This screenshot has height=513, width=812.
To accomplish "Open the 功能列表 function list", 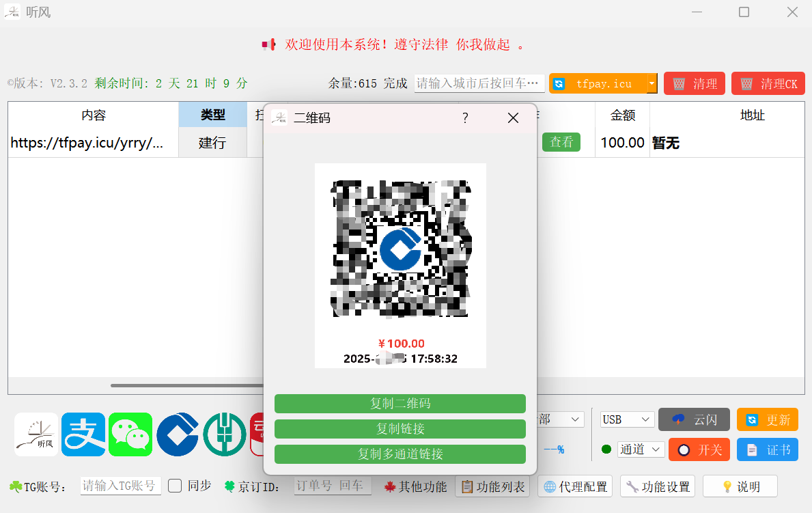I will pos(492,486).
